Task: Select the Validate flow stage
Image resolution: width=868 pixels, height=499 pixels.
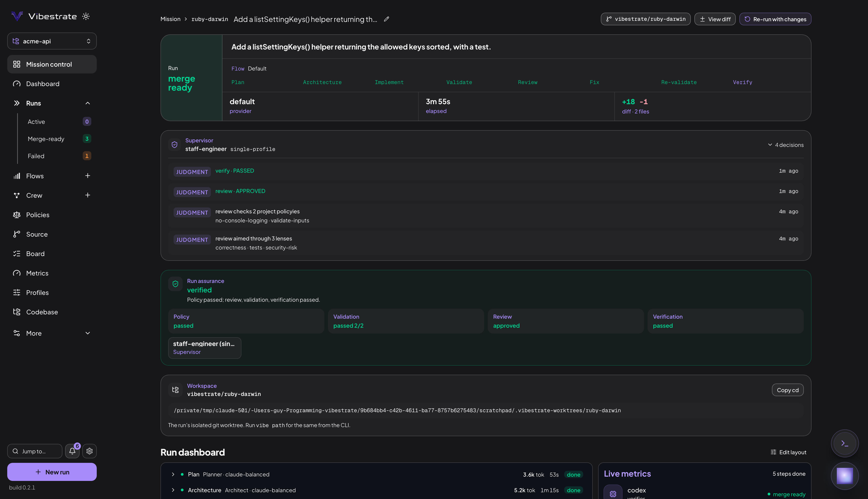Action: [459, 82]
